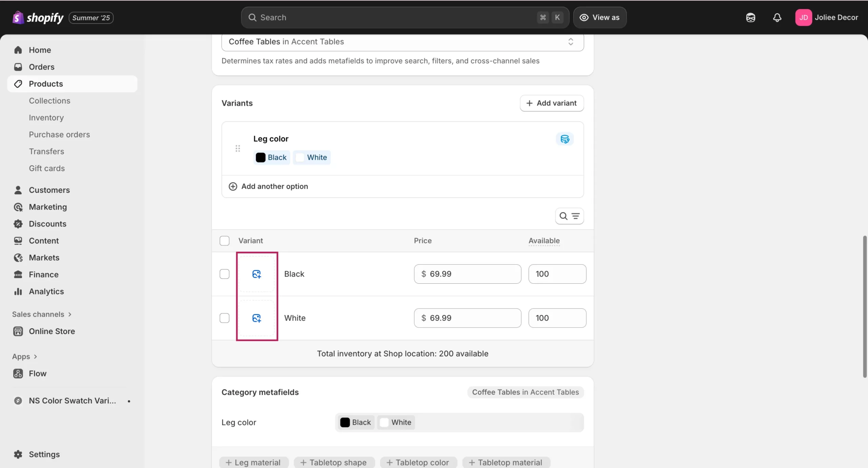Open the notifications bell
Image resolution: width=868 pixels, height=468 pixels.
pos(777,17)
